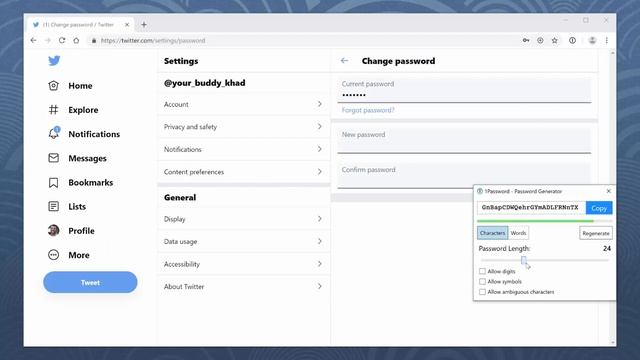The width and height of the screenshot is (640, 360).
Task: Click the Tweet button
Action: (x=90, y=282)
